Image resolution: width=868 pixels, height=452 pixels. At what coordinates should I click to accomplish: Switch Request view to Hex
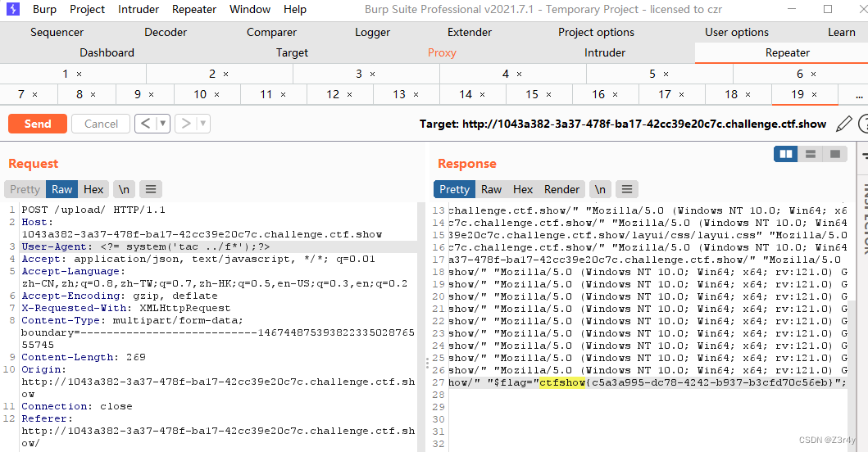[93, 189]
